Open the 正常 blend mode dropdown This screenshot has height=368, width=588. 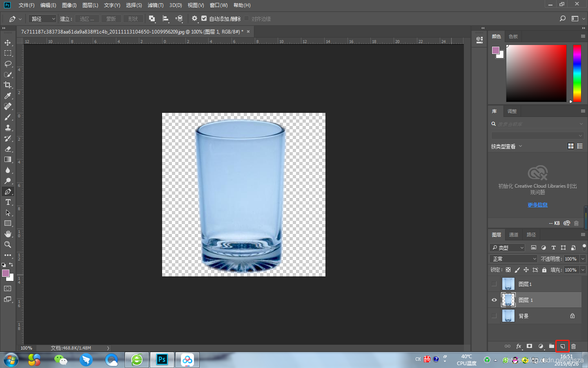(x=514, y=259)
